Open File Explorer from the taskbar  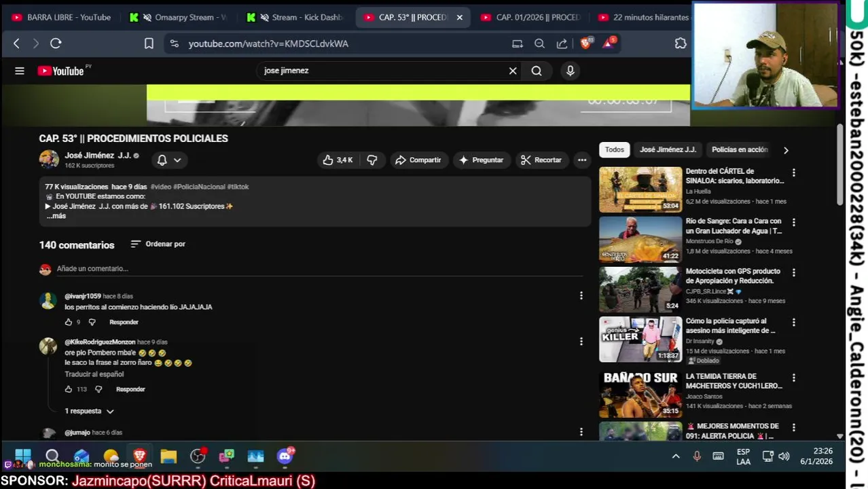pyautogui.click(x=168, y=456)
